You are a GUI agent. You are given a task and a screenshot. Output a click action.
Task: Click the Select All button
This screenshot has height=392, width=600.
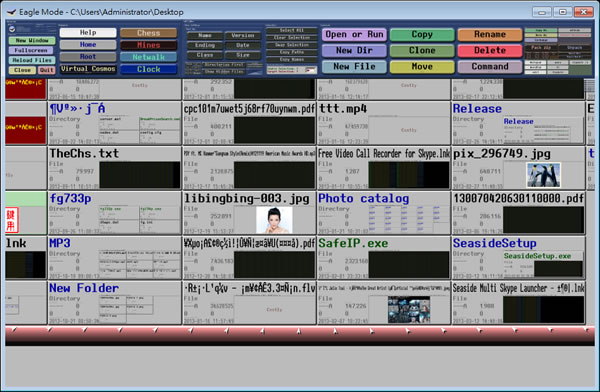(292, 30)
